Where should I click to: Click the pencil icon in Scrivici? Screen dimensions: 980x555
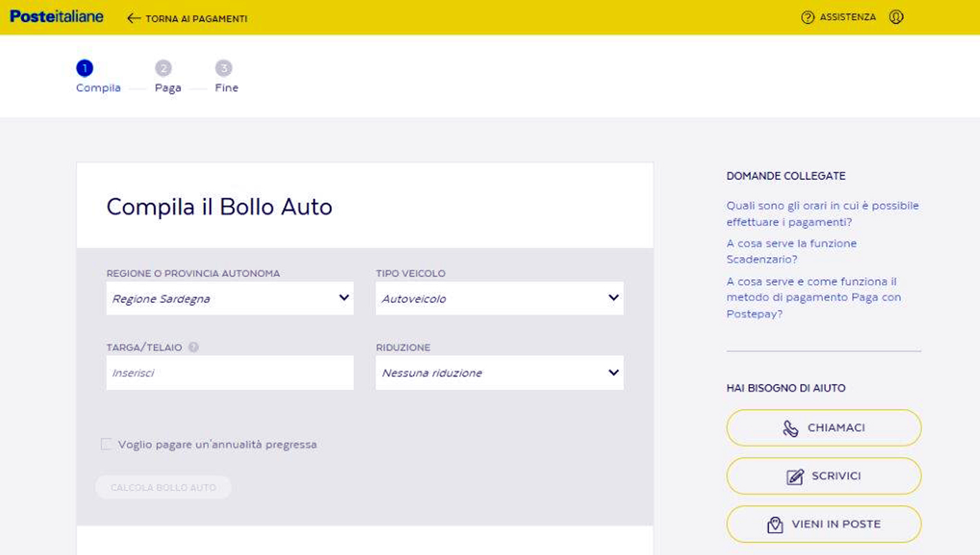795,477
